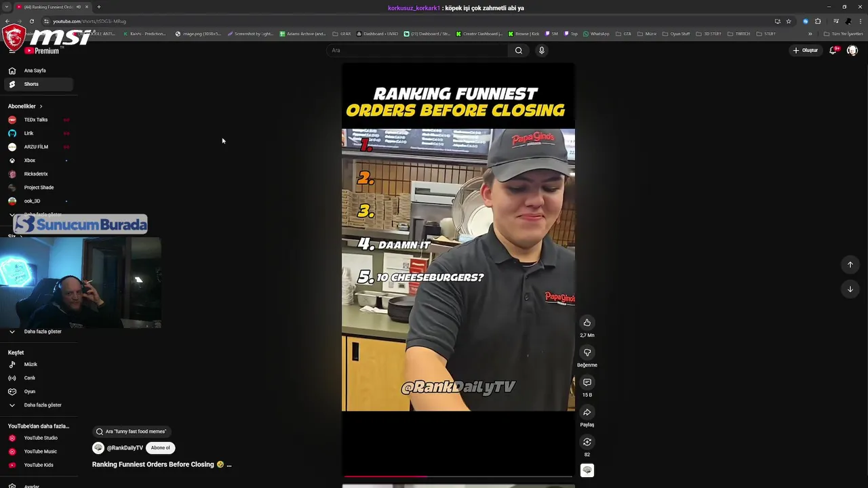
Task: Go to the previous short with up arrow
Action: point(850,264)
